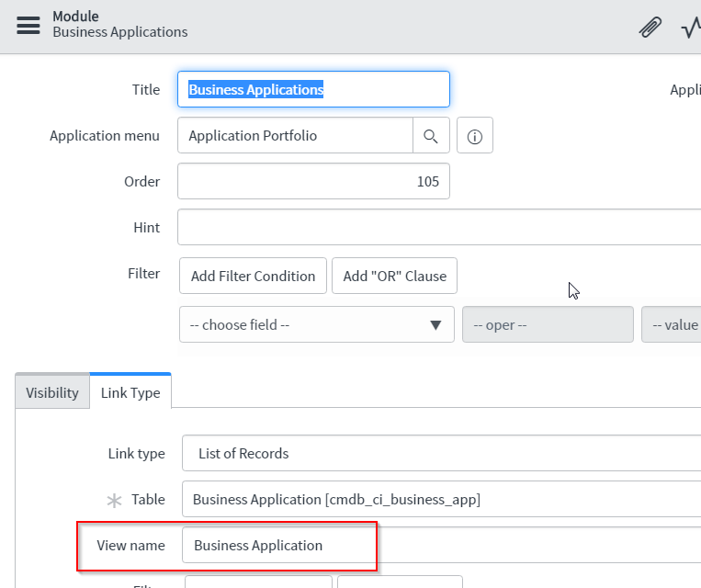The image size is (701, 588).
Task: Show Application Portfolio reference info icon
Action: click(474, 135)
